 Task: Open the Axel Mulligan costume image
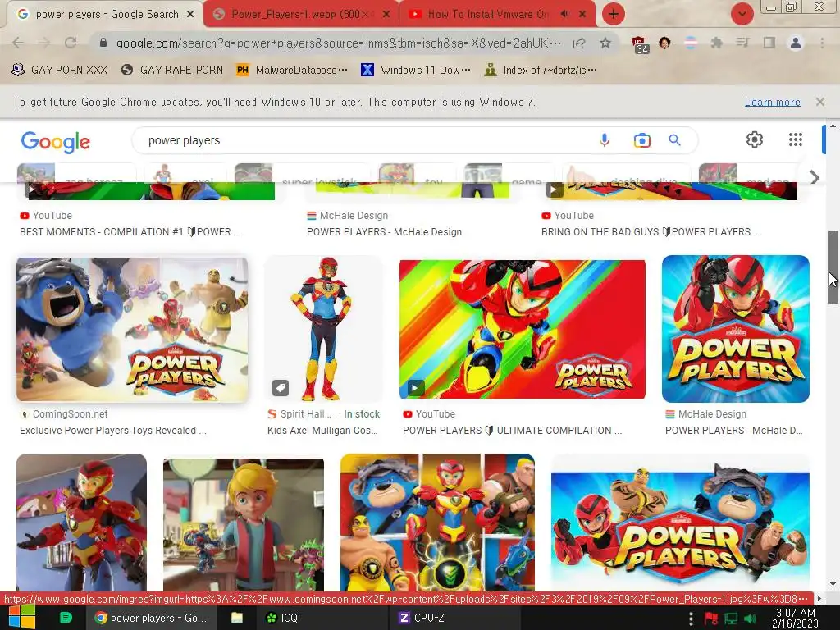[x=323, y=329]
